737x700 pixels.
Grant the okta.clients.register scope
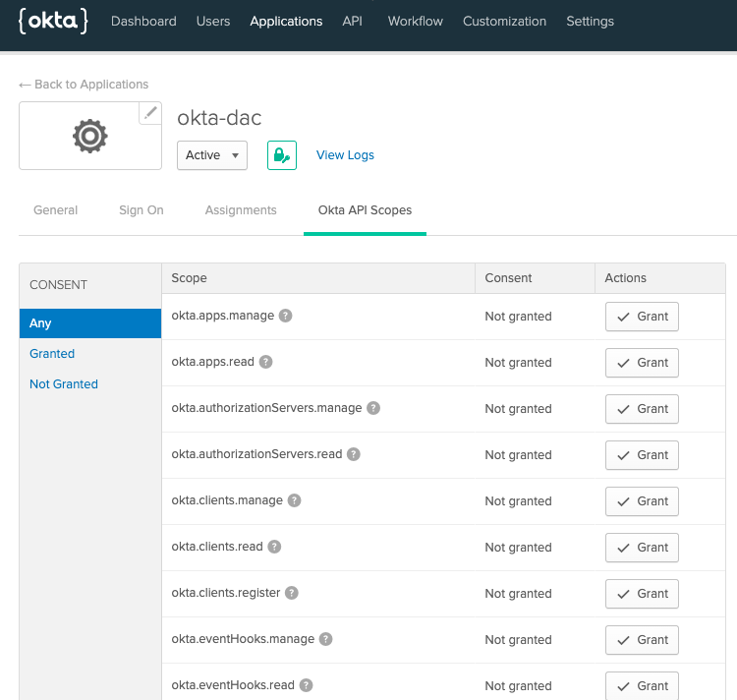[x=642, y=594]
